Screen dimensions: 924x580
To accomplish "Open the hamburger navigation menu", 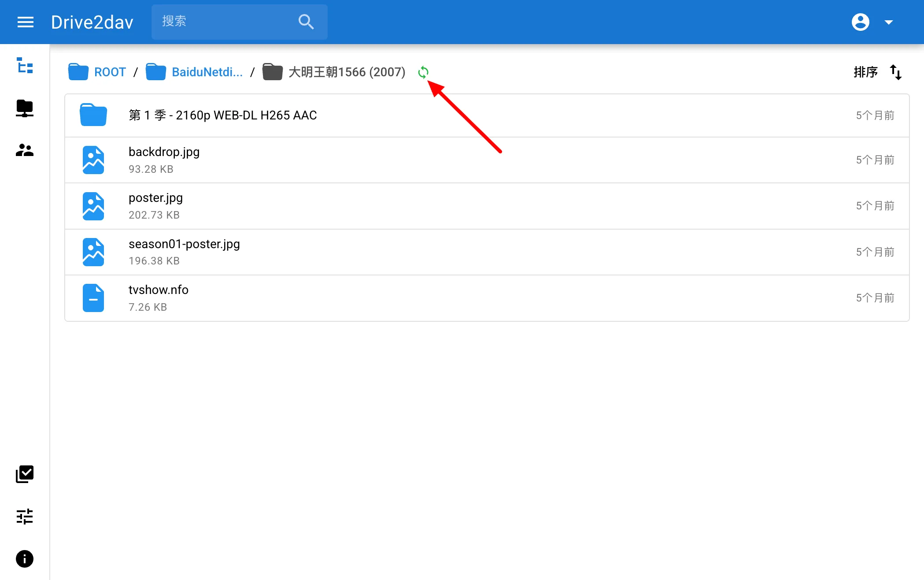I will 25,22.
